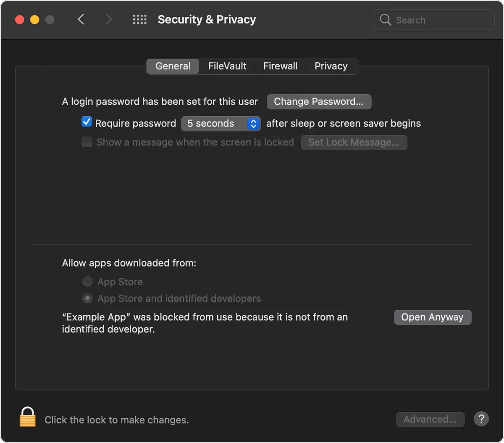Open the Privacy tab
Image resolution: width=504 pixels, height=443 pixels.
point(331,66)
